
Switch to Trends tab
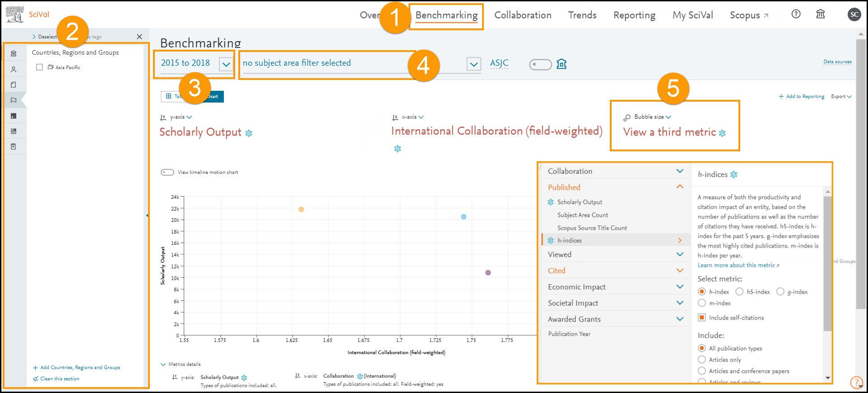click(582, 15)
